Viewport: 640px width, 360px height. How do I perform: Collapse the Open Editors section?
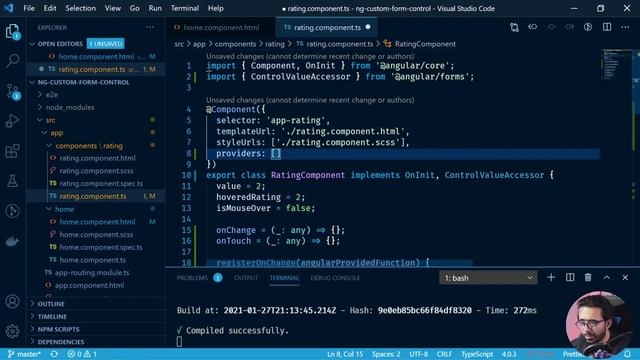tap(32, 44)
